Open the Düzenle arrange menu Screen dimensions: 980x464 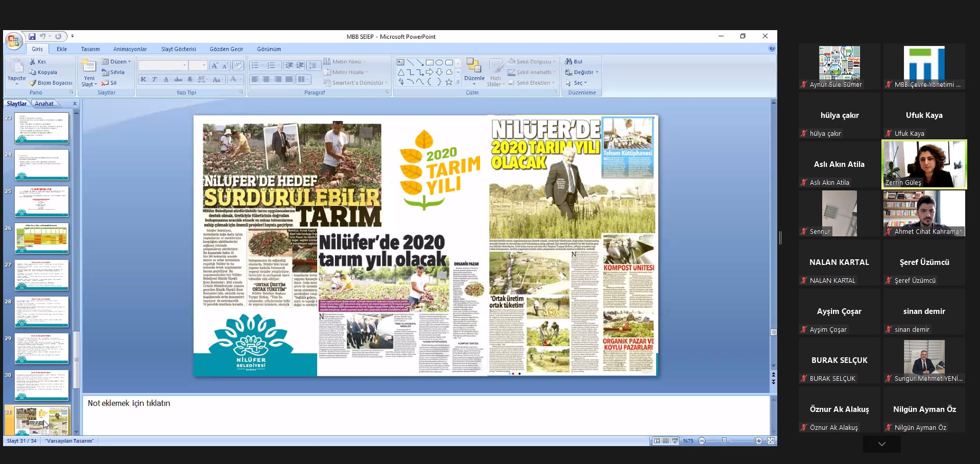[x=474, y=70]
